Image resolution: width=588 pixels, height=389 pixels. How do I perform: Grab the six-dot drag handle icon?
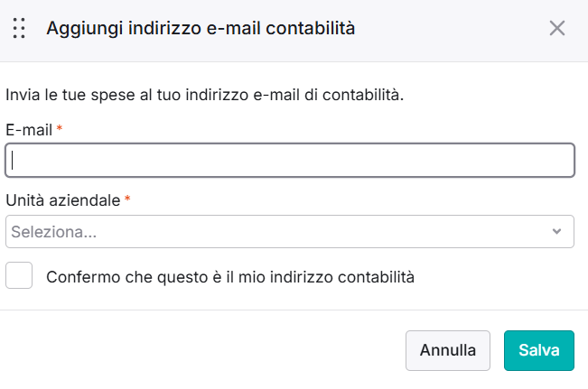click(19, 28)
